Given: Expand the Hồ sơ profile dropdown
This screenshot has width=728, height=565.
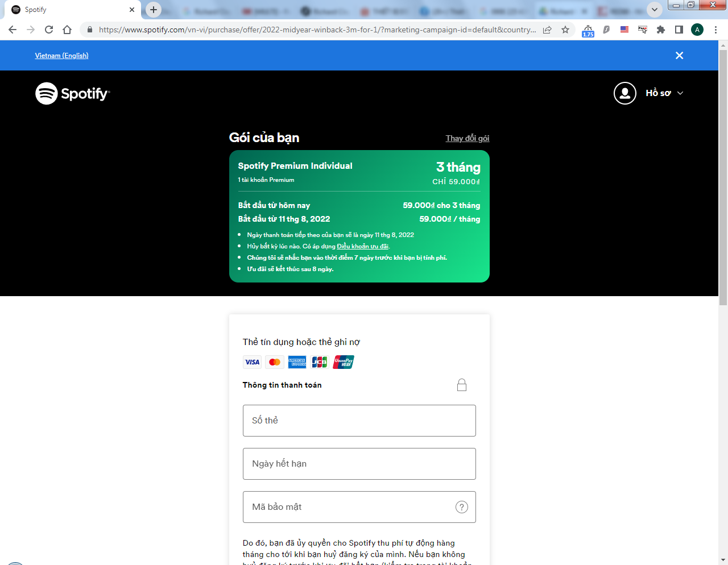Looking at the screenshot, I should [x=664, y=93].
